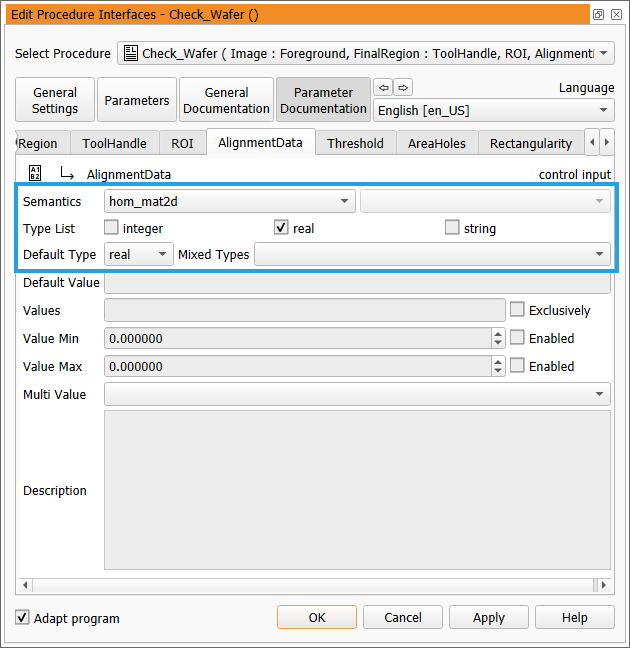630x648 pixels.
Task: Click the next language arrow icon
Action: click(x=402, y=87)
